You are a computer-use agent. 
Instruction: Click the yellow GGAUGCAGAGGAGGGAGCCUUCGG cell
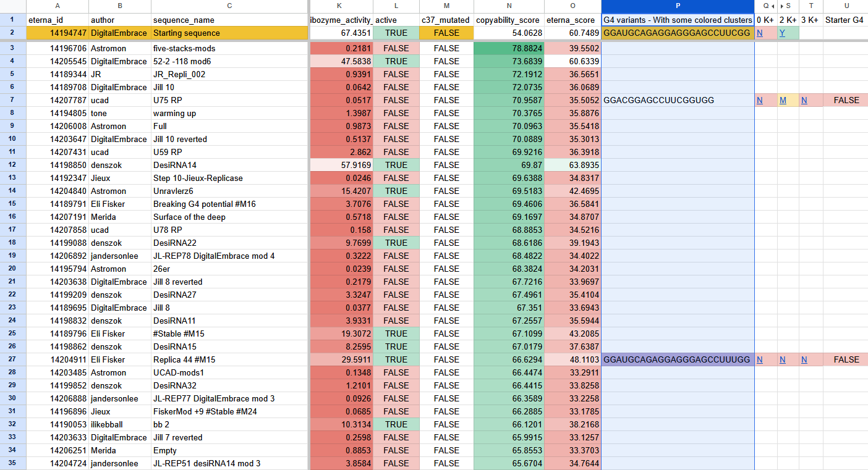click(x=678, y=33)
